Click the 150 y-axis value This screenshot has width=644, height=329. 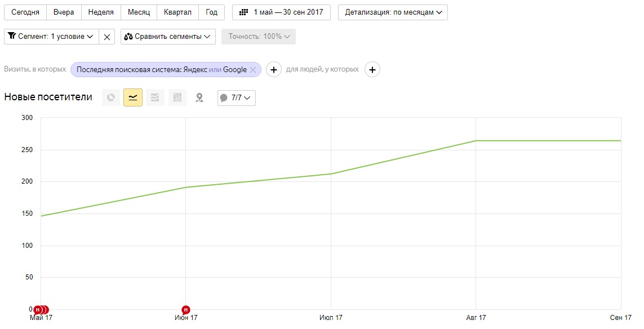(27, 214)
